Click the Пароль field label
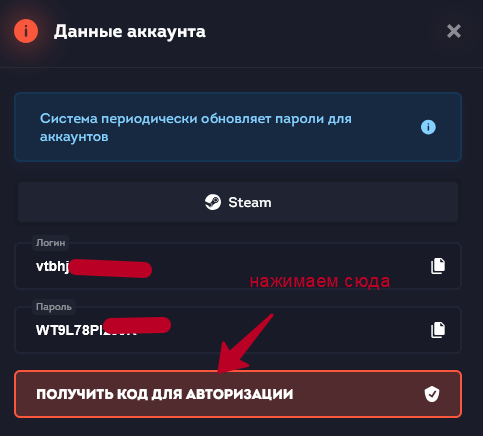Image resolution: width=483 pixels, height=436 pixels. [54, 307]
